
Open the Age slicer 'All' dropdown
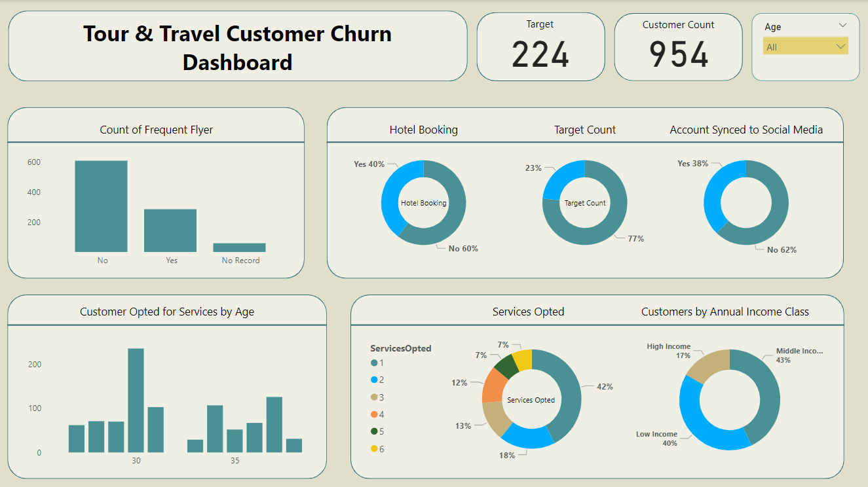(806, 46)
